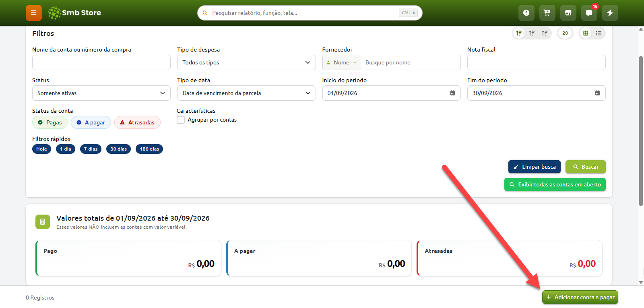Toggle the Agrupar por contas checkbox
This screenshot has height=308, width=644.
[x=181, y=120]
